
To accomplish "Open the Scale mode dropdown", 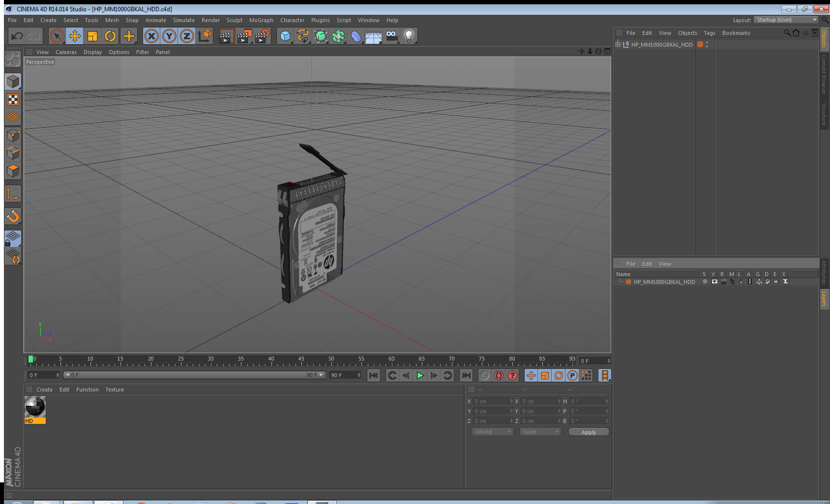I will click(540, 432).
